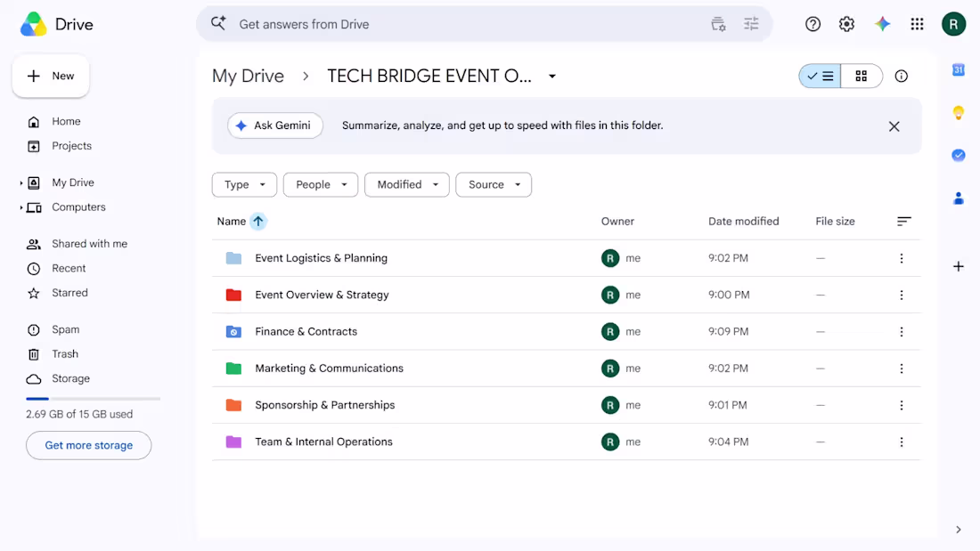View folder details info icon
The height and width of the screenshot is (551, 980).
click(902, 77)
